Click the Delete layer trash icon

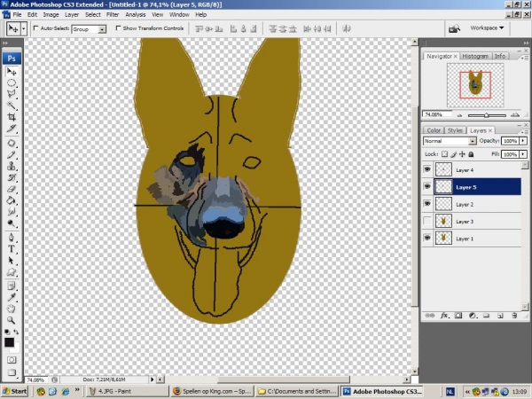coord(514,316)
